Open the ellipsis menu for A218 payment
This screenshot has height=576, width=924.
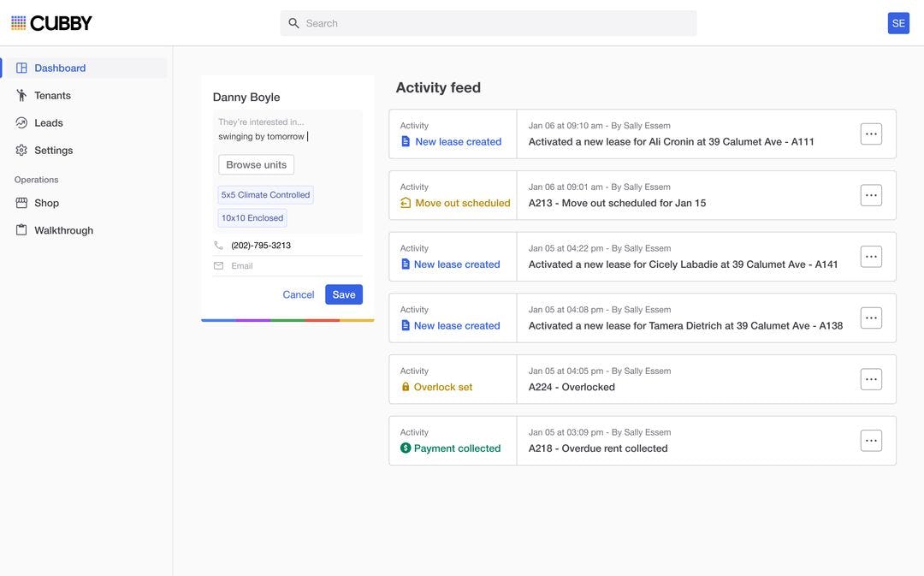pyautogui.click(x=871, y=441)
